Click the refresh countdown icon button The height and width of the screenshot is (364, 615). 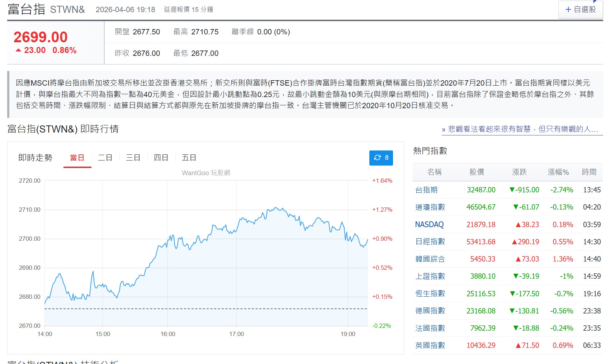381,158
